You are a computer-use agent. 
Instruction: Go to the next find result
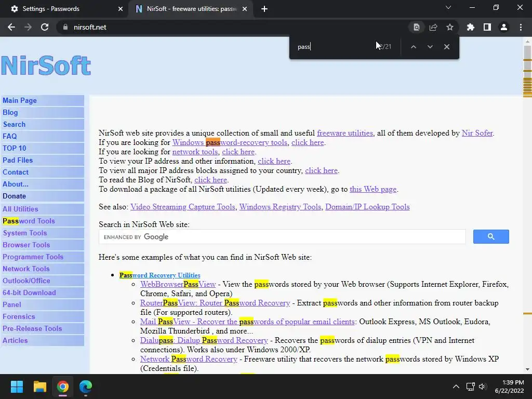coord(430,47)
